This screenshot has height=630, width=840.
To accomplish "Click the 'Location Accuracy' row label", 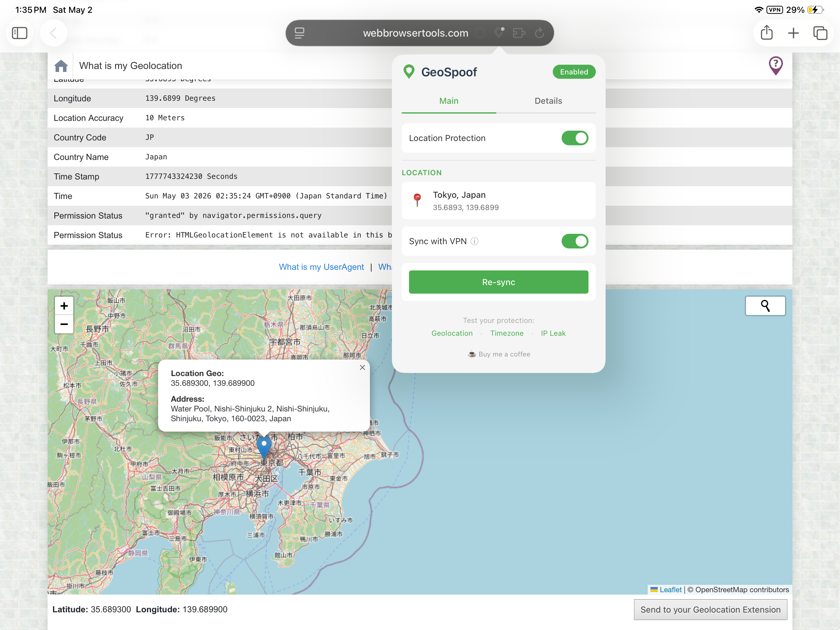I will coord(89,118).
